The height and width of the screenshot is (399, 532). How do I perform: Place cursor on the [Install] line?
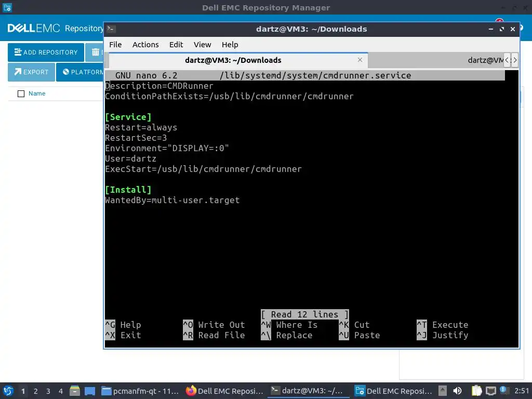(128, 190)
